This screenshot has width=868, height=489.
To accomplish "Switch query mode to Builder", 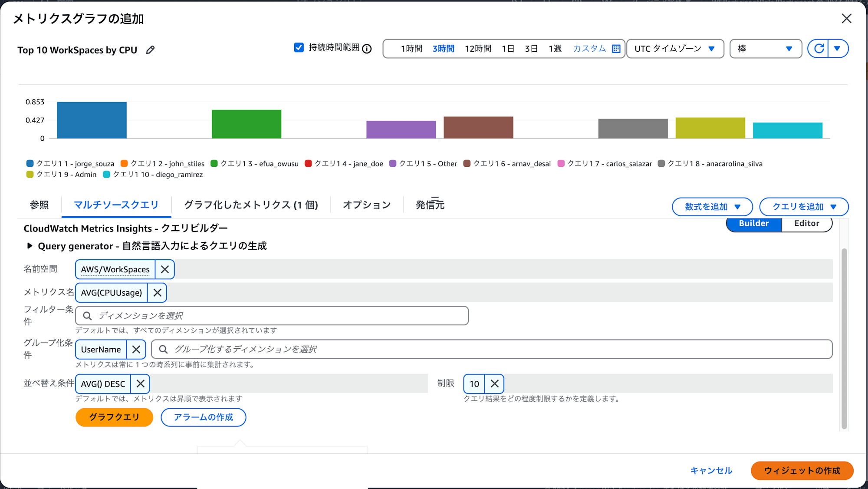I will pyautogui.click(x=754, y=224).
